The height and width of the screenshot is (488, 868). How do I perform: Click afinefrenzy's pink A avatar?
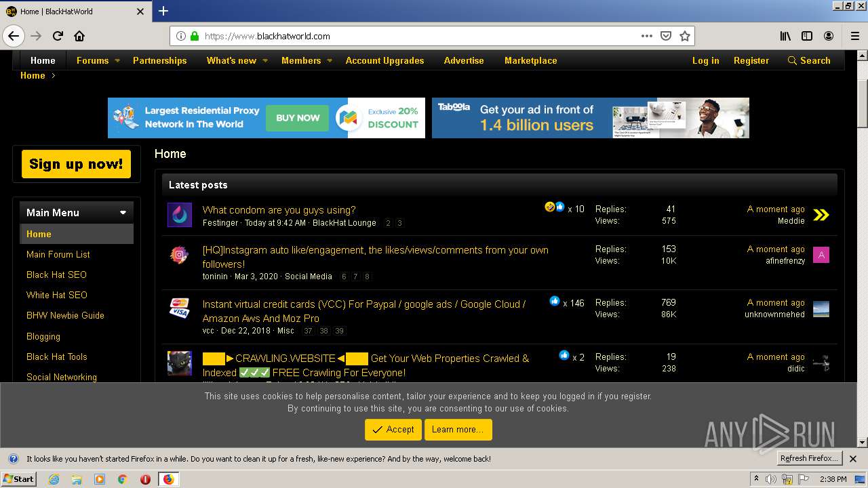pos(821,255)
